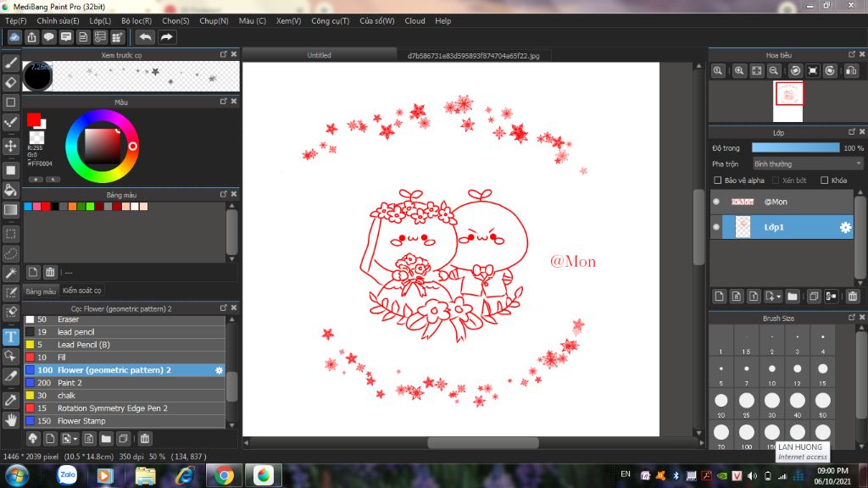Select Flower Stamp brush
Viewport: 868px width, 488px height.
125,421
